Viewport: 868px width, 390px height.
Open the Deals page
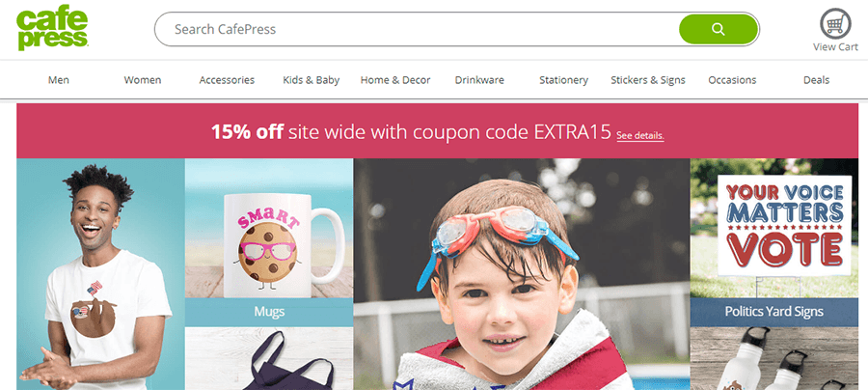pyautogui.click(x=816, y=80)
